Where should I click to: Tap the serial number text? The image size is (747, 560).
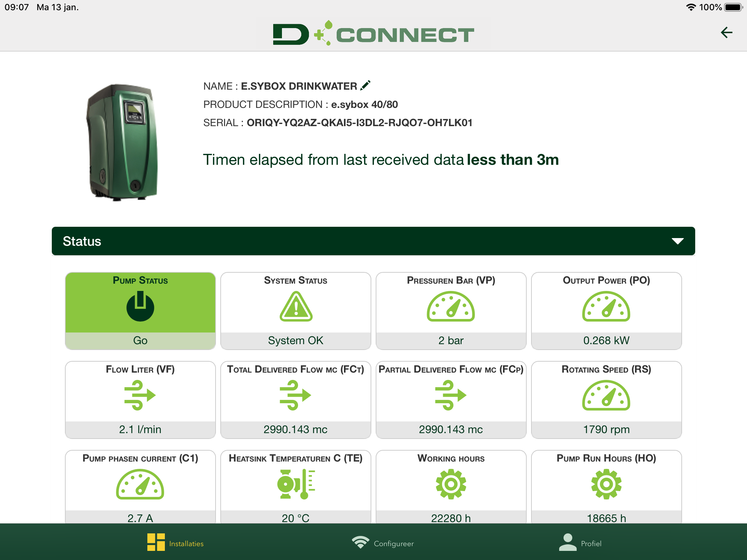pos(360,123)
